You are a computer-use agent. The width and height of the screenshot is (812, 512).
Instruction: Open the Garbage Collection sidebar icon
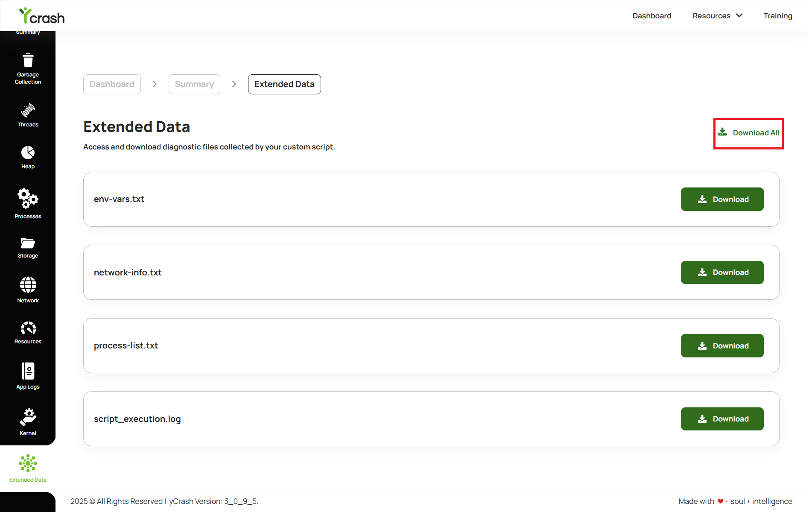coord(28,61)
